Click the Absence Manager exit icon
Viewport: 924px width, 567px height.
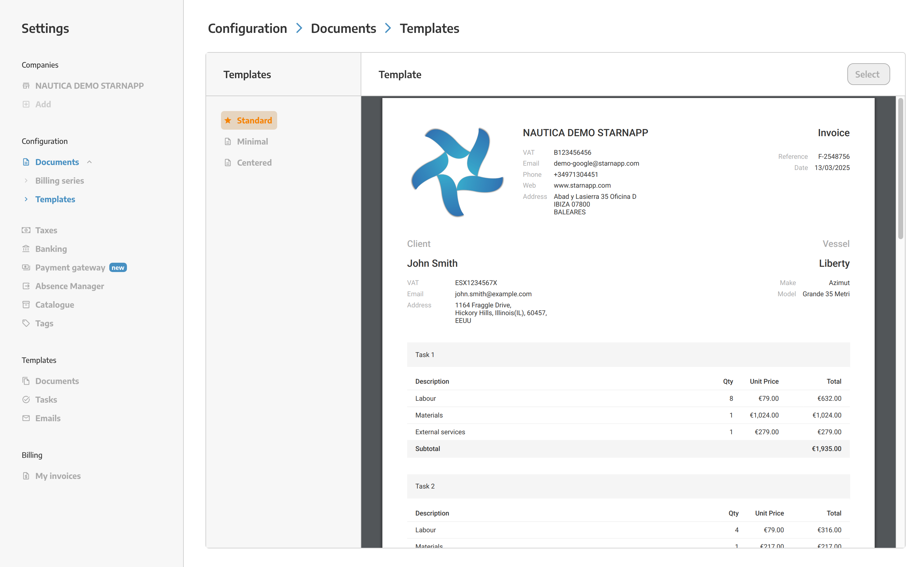pyautogui.click(x=26, y=286)
